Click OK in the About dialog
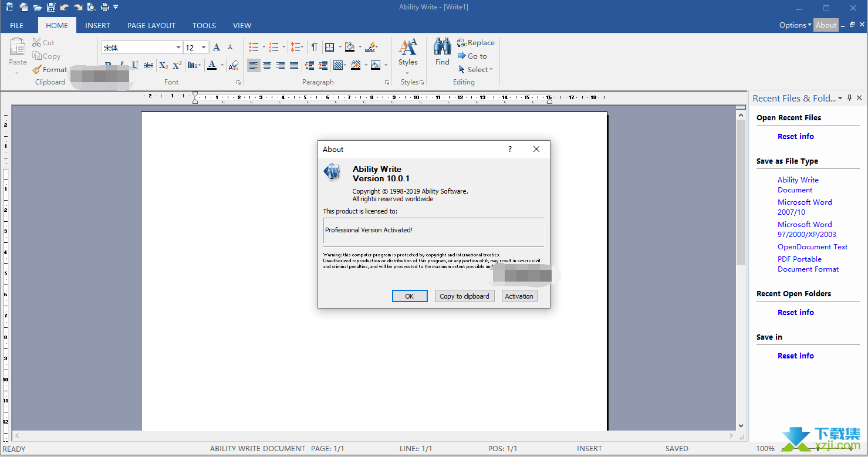This screenshot has width=868, height=457. (410, 296)
